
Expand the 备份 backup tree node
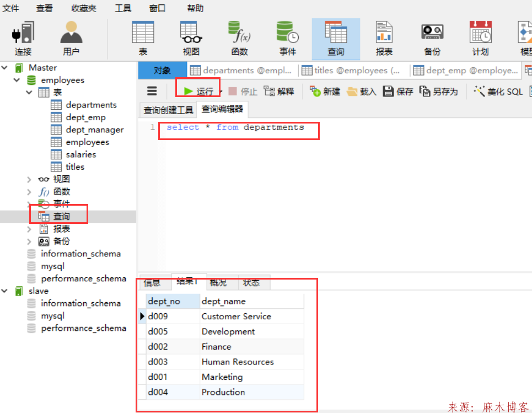click(x=29, y=242)
